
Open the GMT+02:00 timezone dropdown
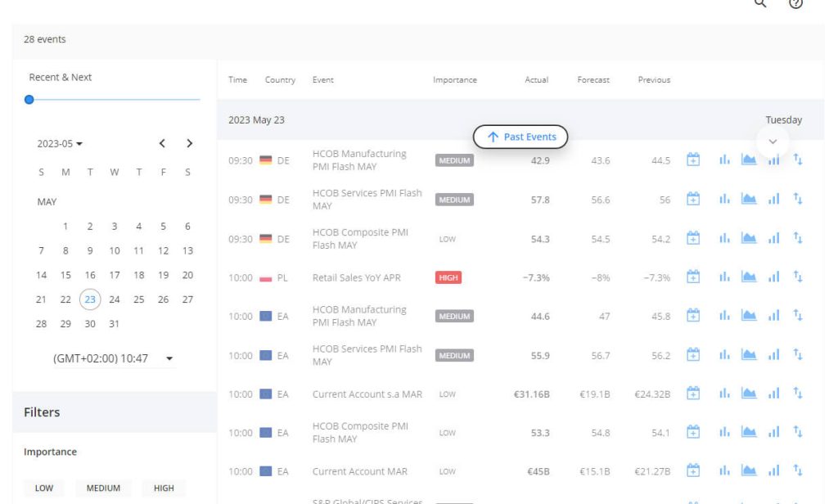(x=113, y=358)
